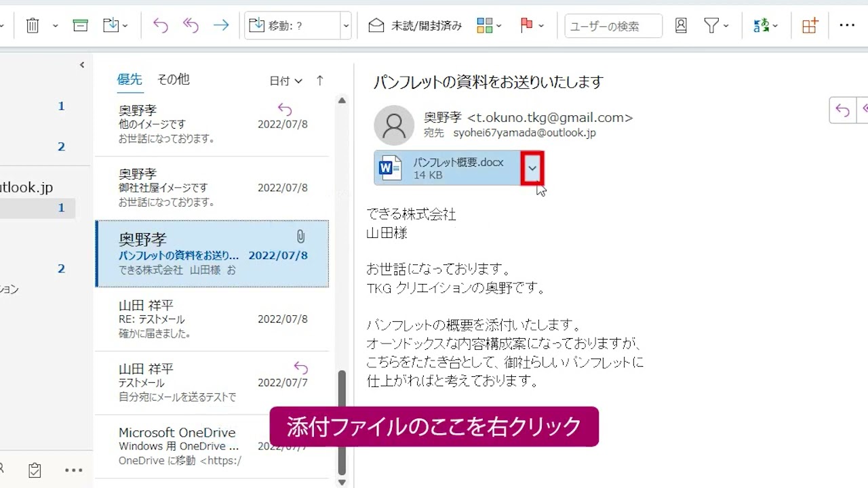Click the Reply All double-arrow in toolbar
The image size is (868, 488).
(191, 26)
